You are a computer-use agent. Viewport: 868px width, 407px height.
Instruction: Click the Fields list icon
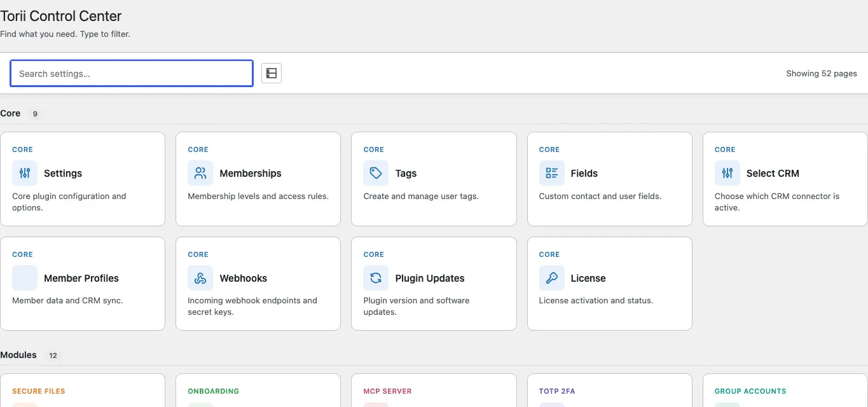point(551,173)
